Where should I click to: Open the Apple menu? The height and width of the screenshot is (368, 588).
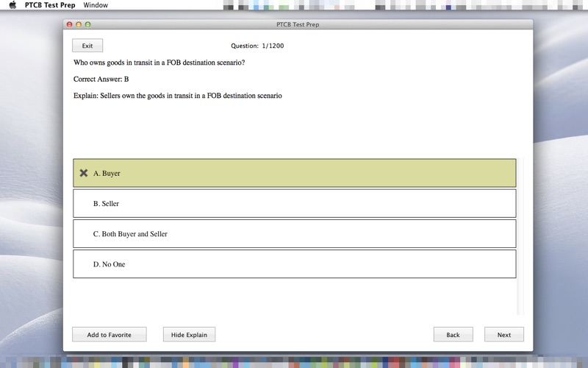point(12,5)
